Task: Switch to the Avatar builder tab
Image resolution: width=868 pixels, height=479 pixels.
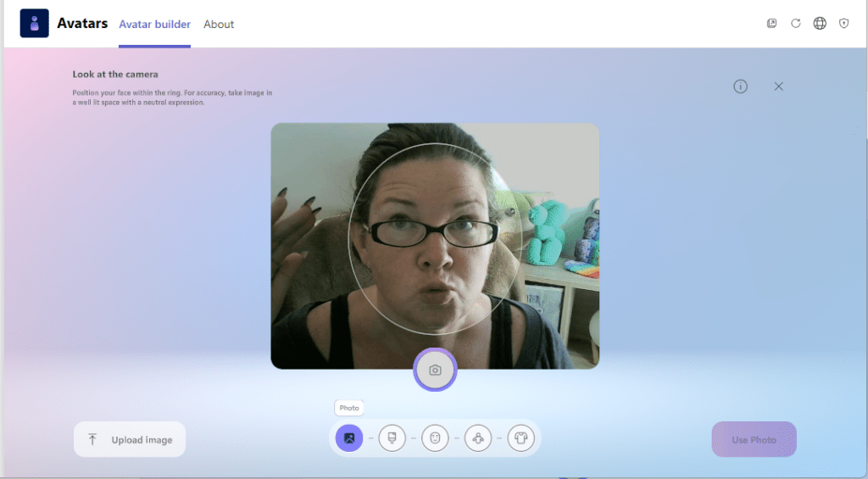Action: tap(154, 25)
